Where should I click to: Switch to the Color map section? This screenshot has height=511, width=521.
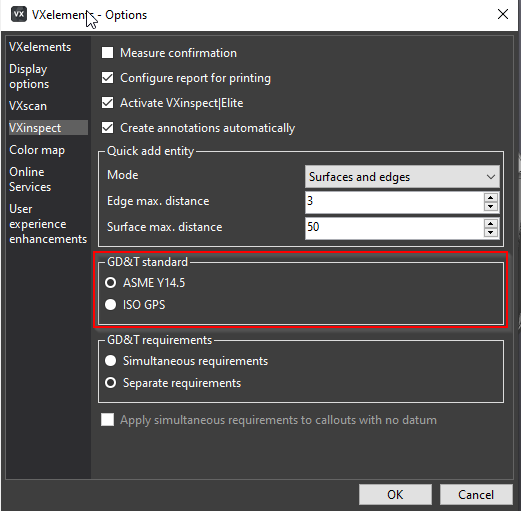pyautogui.click(x=37, y=150)
